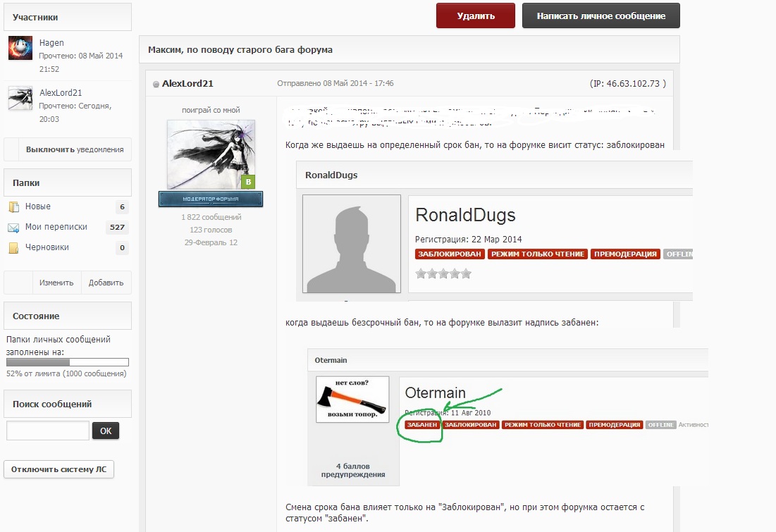Image resolution: width=776 pixels, height=532 pixels.
Task: Click Написать личное сообщение button
Action: (601, 16)
